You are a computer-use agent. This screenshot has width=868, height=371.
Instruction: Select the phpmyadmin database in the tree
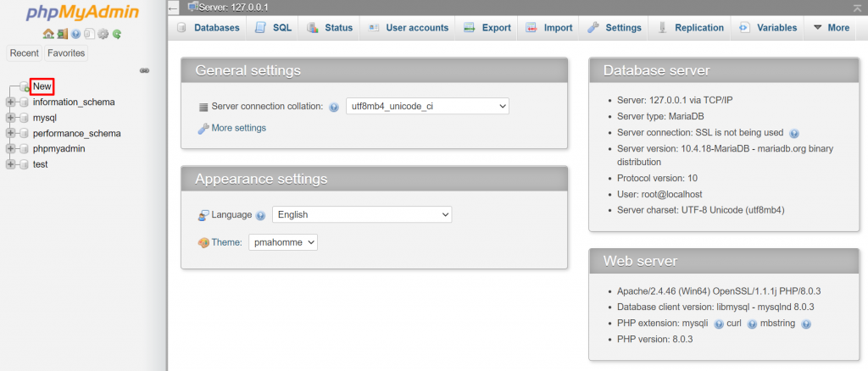tap(58, 149)
